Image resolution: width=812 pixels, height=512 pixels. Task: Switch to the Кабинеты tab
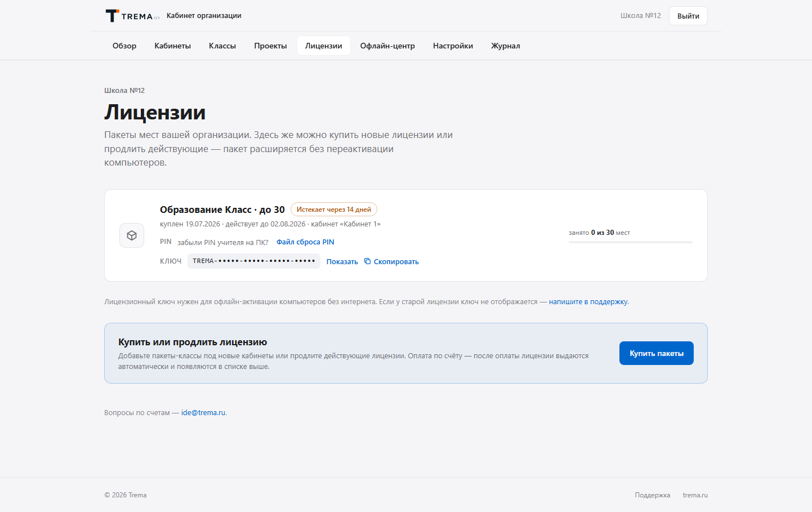coord(173,46)
